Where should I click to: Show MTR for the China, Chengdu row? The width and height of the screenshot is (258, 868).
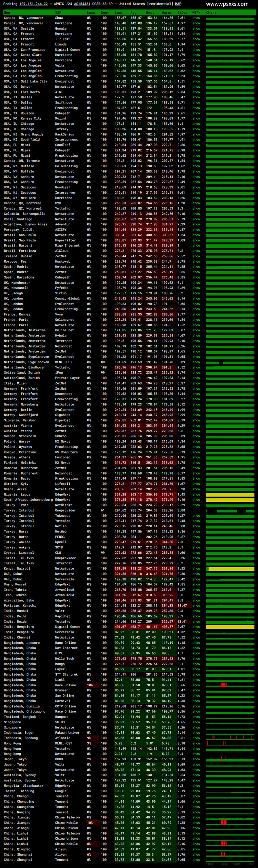pyautogui.click(x=196, y=796)
